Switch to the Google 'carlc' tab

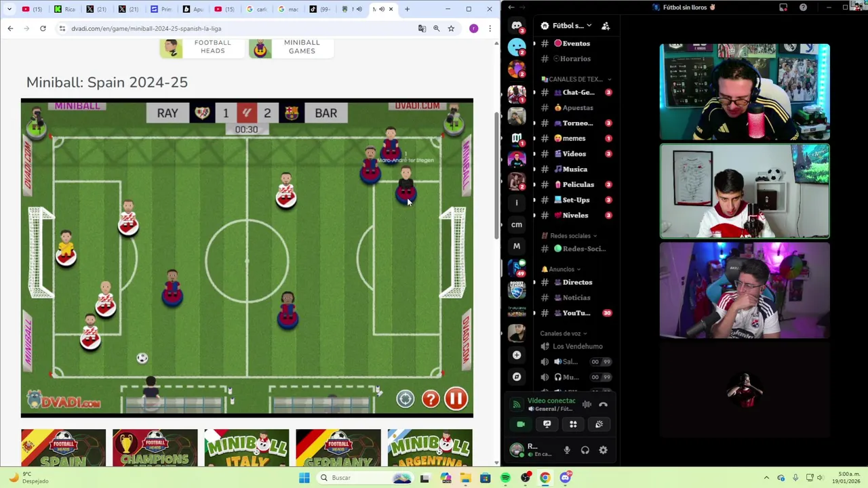coord(256,9)
